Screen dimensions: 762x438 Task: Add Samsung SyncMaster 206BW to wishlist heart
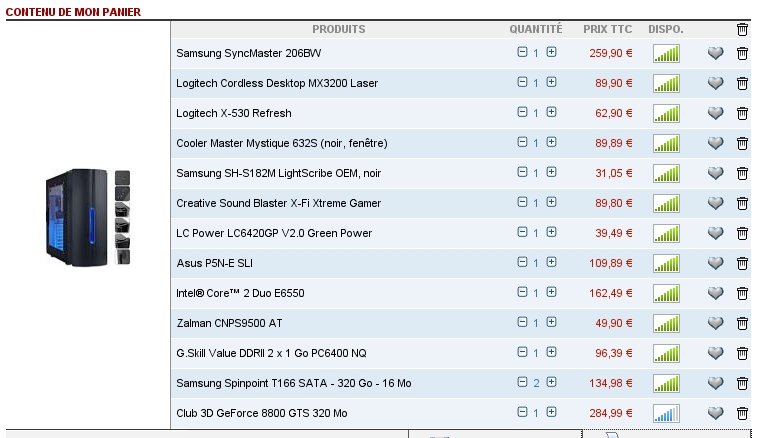point(715,53)
